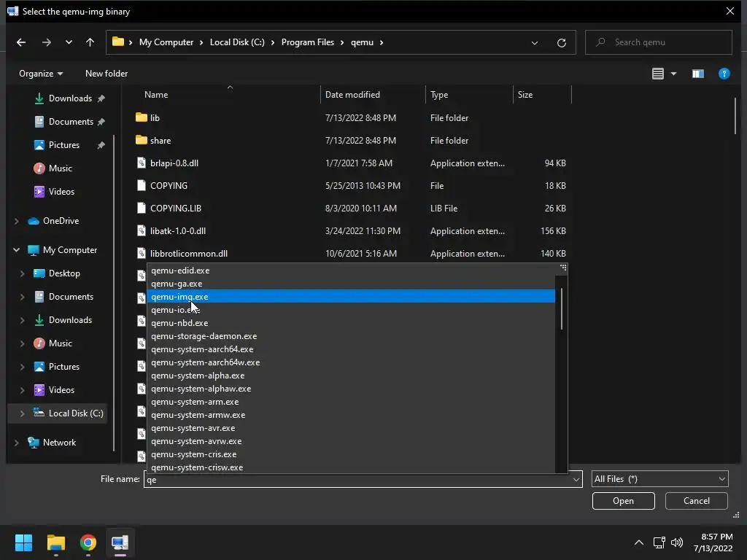
Task: Open File Explorer from taskbar
Action: click(55, 542)
